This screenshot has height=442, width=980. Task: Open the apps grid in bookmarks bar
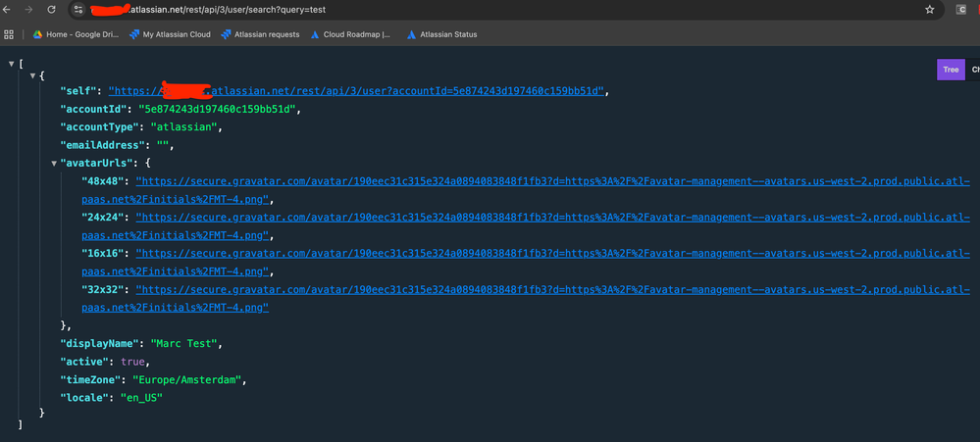pos(9,34)
